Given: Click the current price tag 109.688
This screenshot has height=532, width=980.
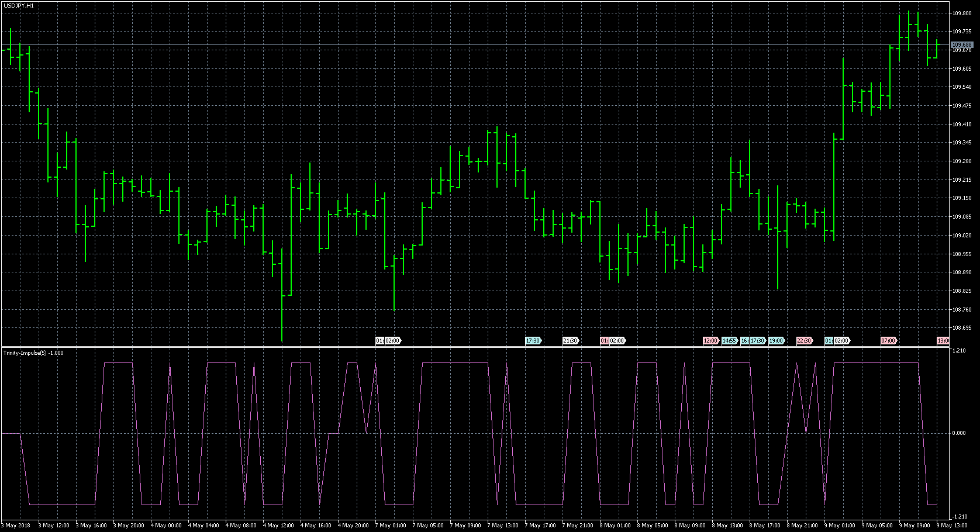Looking at the screenshot, I should 962,45.
